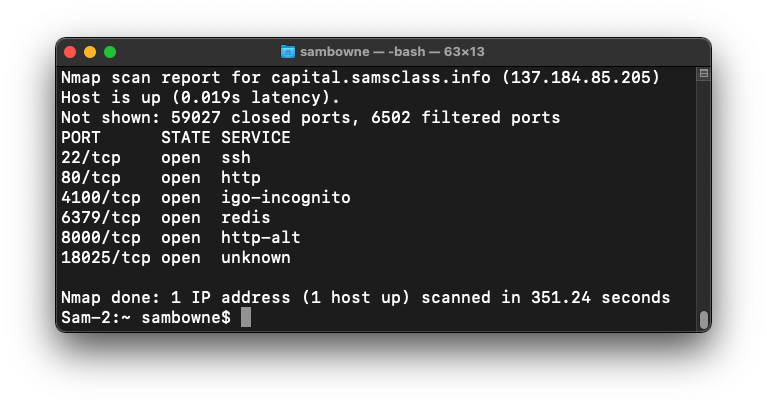This screenshot has height=406, width=767.
Task: Zoom the window with green button
Action: (x=110, y=52)
